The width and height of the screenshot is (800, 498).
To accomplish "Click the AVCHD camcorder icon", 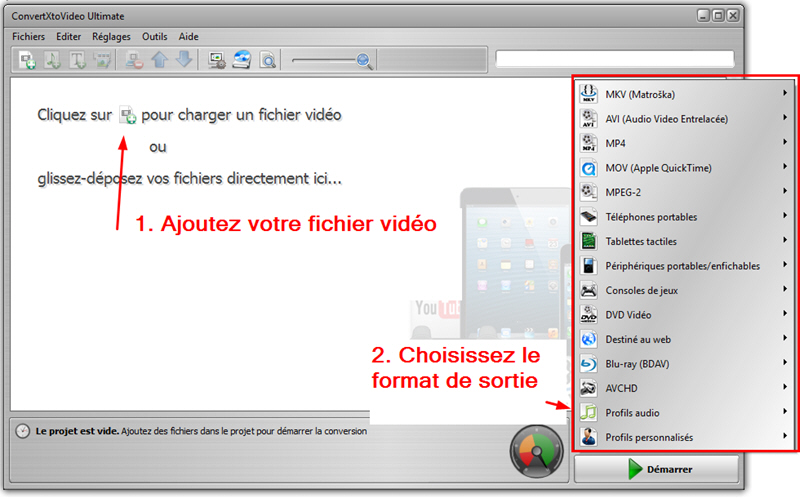I will point(588,388).
